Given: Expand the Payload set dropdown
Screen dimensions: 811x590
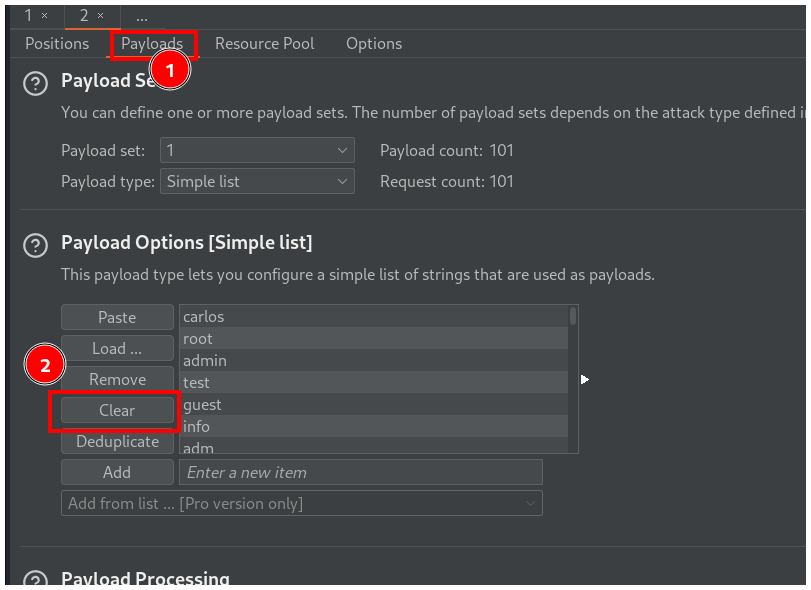Looking at the screenshot, I should (257, 151).
